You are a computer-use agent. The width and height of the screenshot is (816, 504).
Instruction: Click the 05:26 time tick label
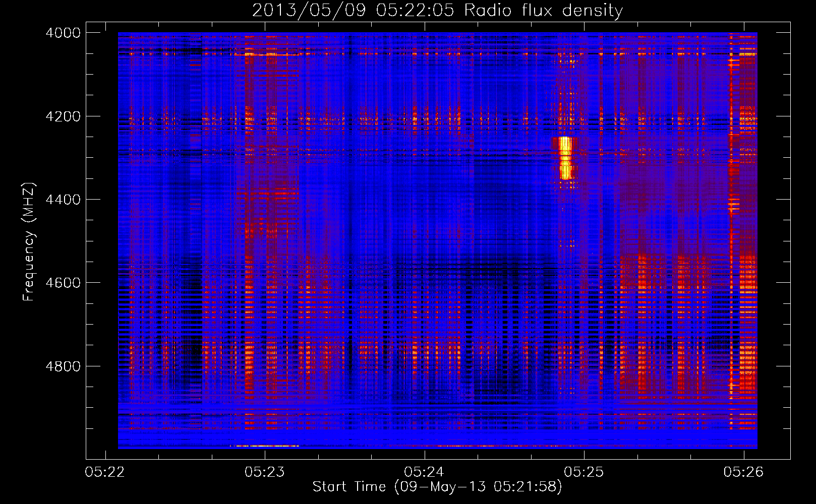pos(743,472)
